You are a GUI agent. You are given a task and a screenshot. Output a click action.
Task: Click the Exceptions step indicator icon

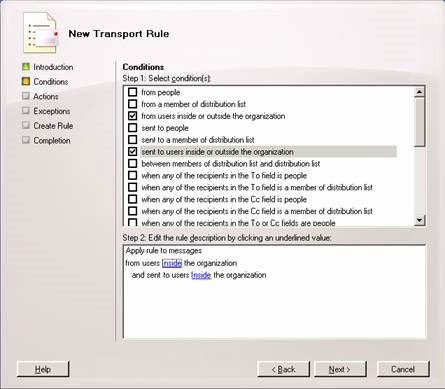point(26,111)
